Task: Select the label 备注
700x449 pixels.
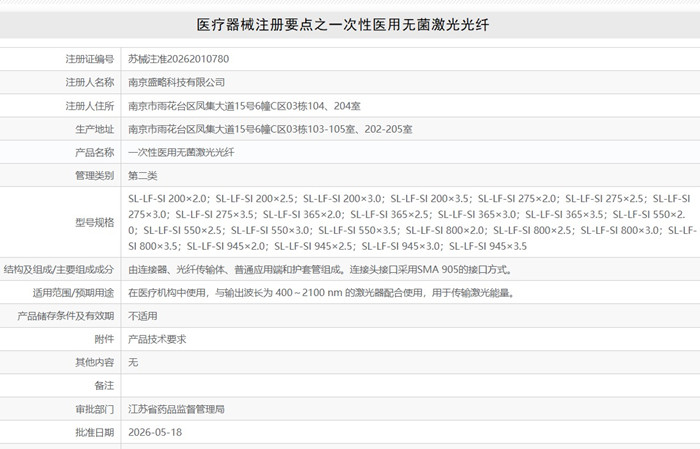Action: click(x=104, y=386)
